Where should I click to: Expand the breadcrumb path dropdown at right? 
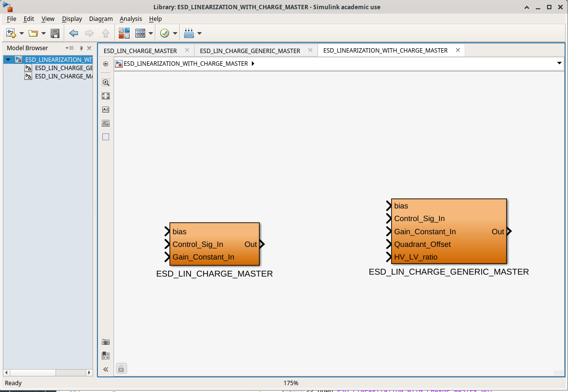pyautogui.click(x=559, y=63)
